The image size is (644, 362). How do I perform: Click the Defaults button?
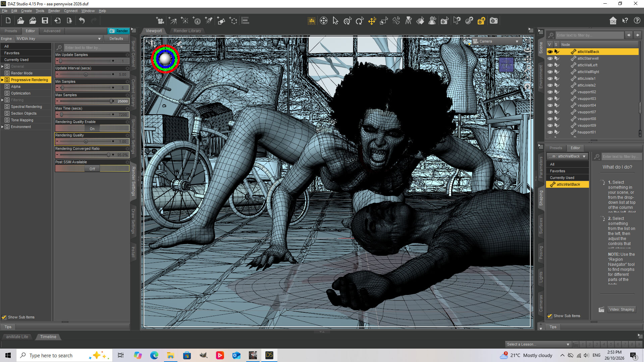(116, 39)
